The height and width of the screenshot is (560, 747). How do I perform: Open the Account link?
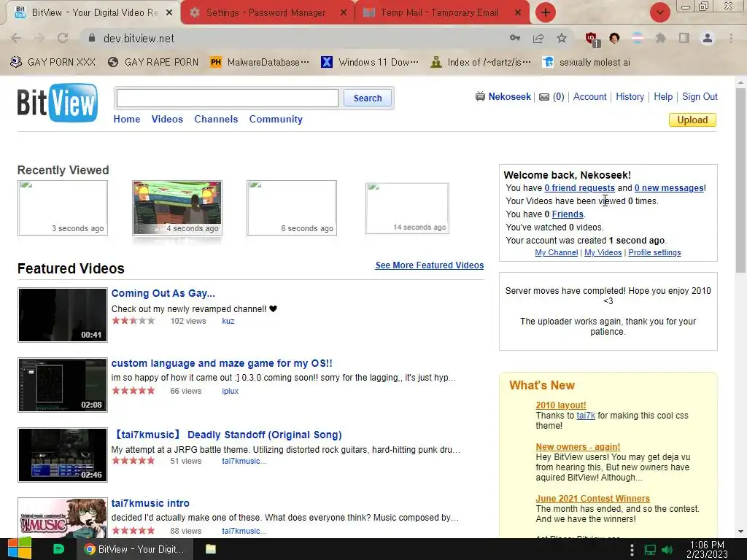589,97
